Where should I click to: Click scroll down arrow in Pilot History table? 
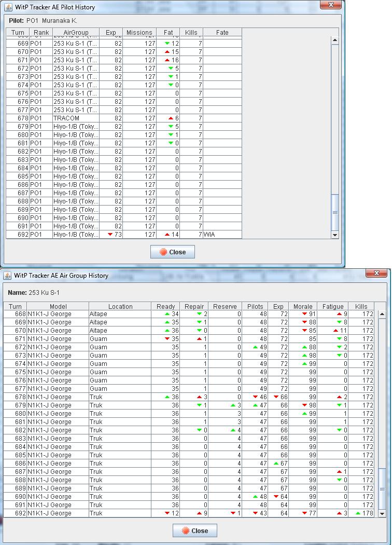pos(335,235)
